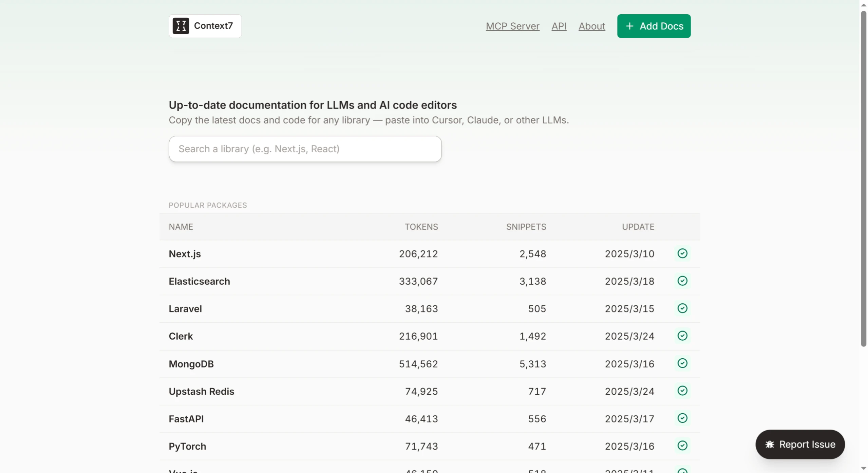Click the green check icon for Next.js
868x473 pixels.
(682, 253)
